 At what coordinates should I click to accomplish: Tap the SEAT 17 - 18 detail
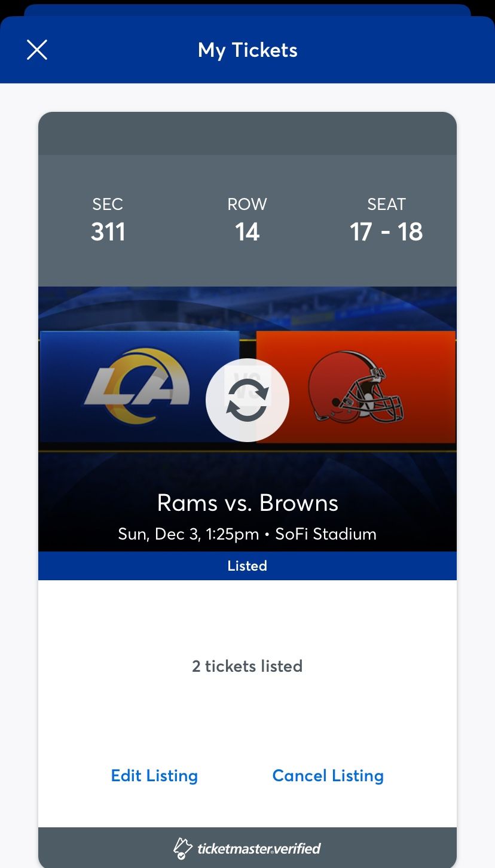[x=386, y=220]
